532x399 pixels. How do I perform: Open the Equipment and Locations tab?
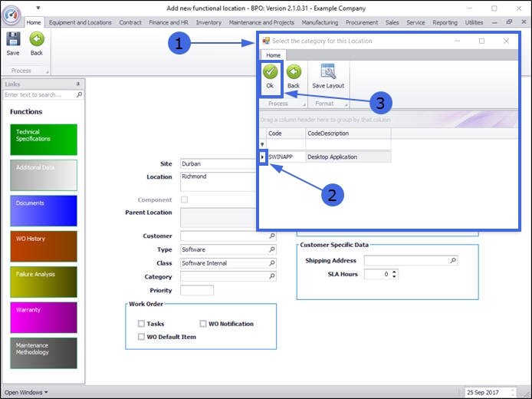pos(80,22)
